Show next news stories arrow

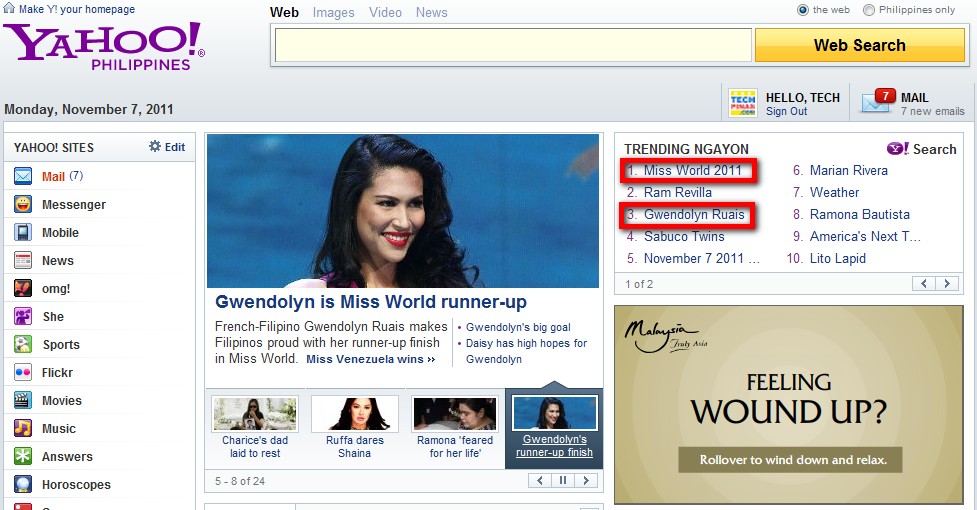(586, 480)
